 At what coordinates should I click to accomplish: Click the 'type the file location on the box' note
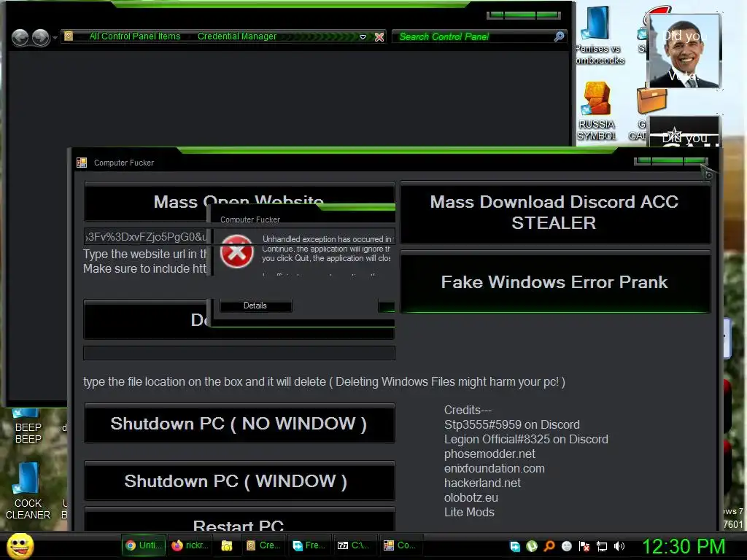pyautogui.click(x=325, y=382)
